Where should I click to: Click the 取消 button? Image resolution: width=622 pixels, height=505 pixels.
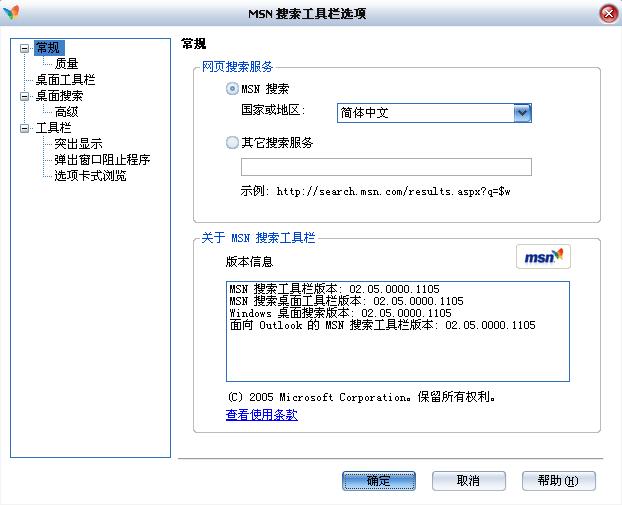[468, 481]
